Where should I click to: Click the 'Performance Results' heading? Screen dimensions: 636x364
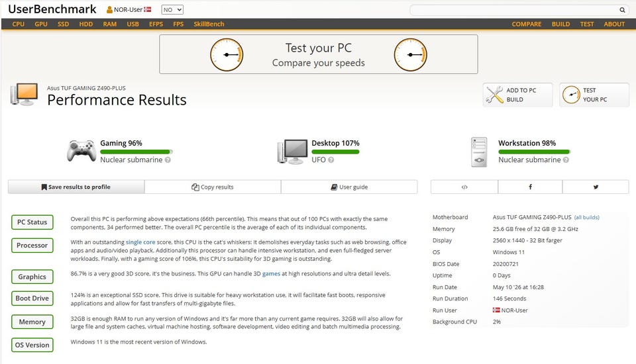pos(117,100)
